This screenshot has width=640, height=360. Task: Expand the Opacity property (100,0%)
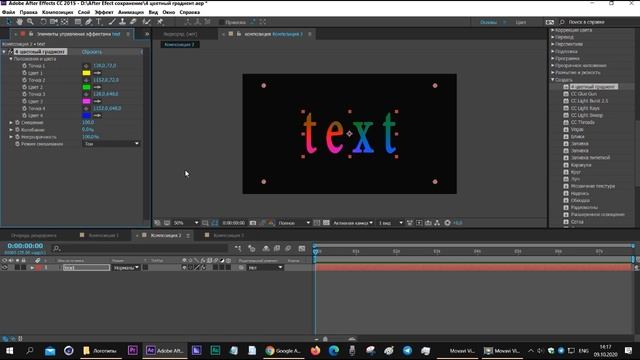pos(11,137)
